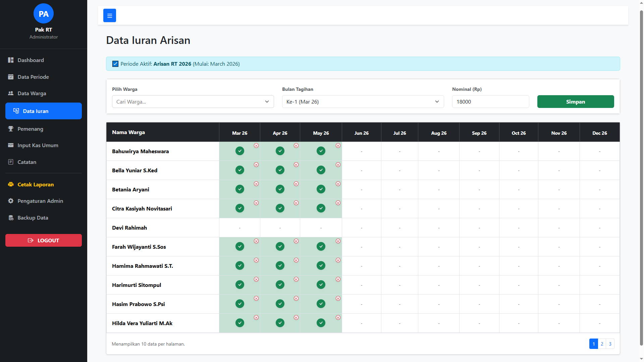Screen dimensions: 644x362
Task: Click cancel icon for Hilda Vera May 26
Action: pos(338,317)
